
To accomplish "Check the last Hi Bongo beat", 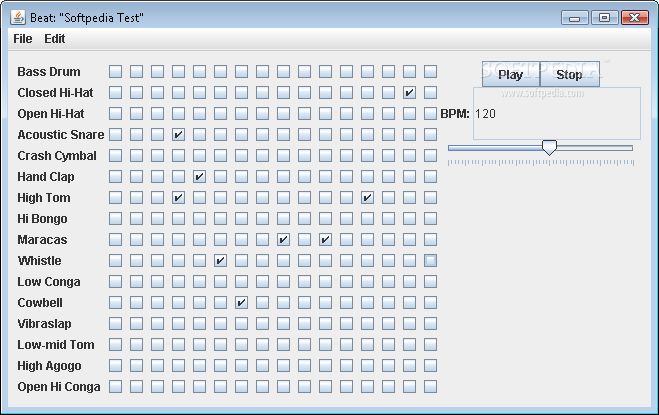I will (430, 219).
